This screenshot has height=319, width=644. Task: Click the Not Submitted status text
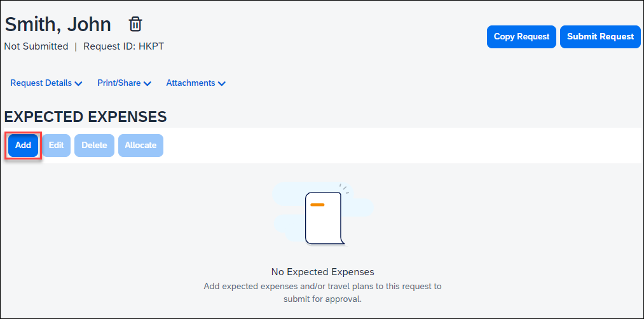coord(36,46)
